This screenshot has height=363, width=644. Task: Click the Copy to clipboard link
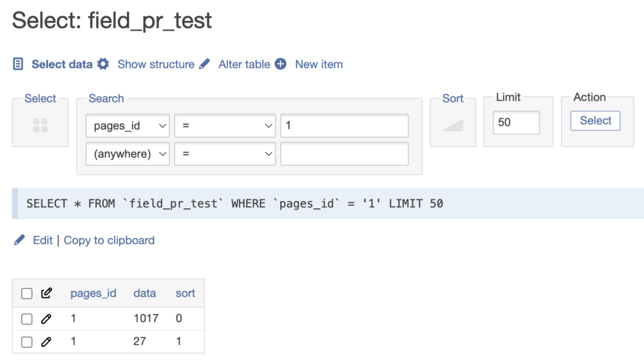tap(109, 240)
